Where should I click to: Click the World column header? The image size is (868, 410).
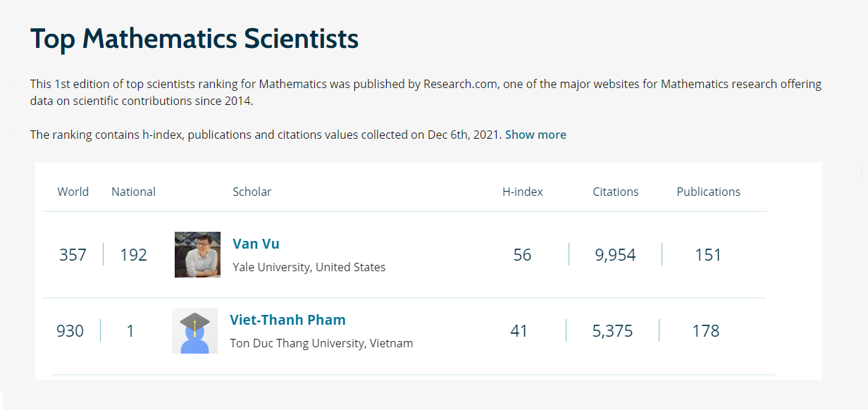point(73,192)
